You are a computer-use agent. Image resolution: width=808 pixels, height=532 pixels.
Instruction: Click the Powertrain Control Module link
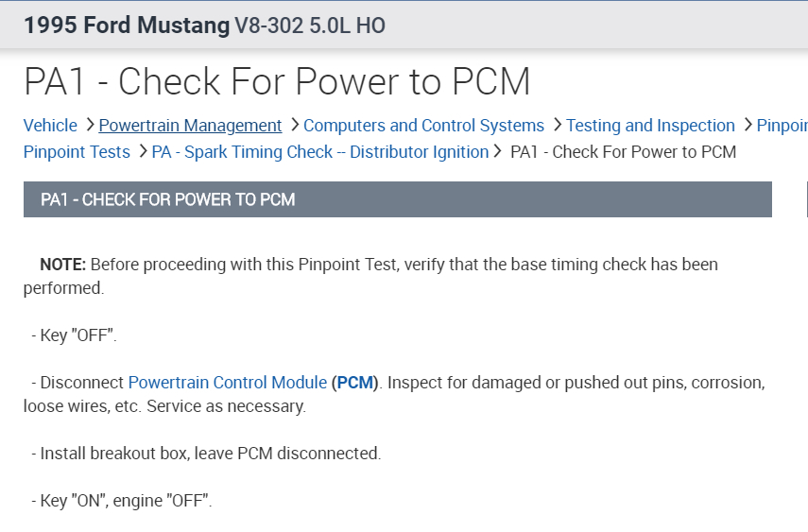[x=227, y=383]
